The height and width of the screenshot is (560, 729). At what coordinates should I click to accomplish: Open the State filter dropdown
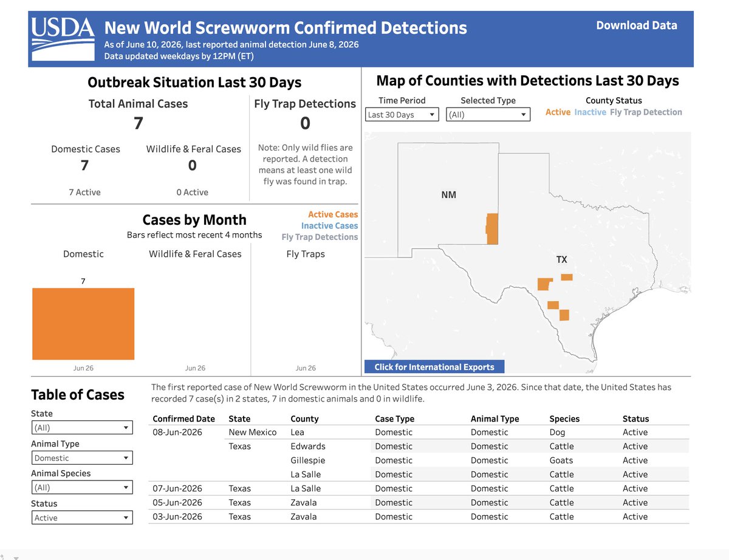82,428
